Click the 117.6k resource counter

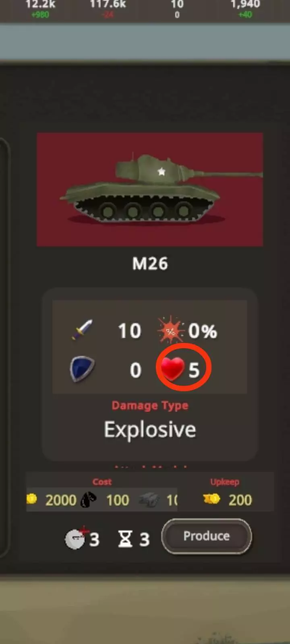108,4
